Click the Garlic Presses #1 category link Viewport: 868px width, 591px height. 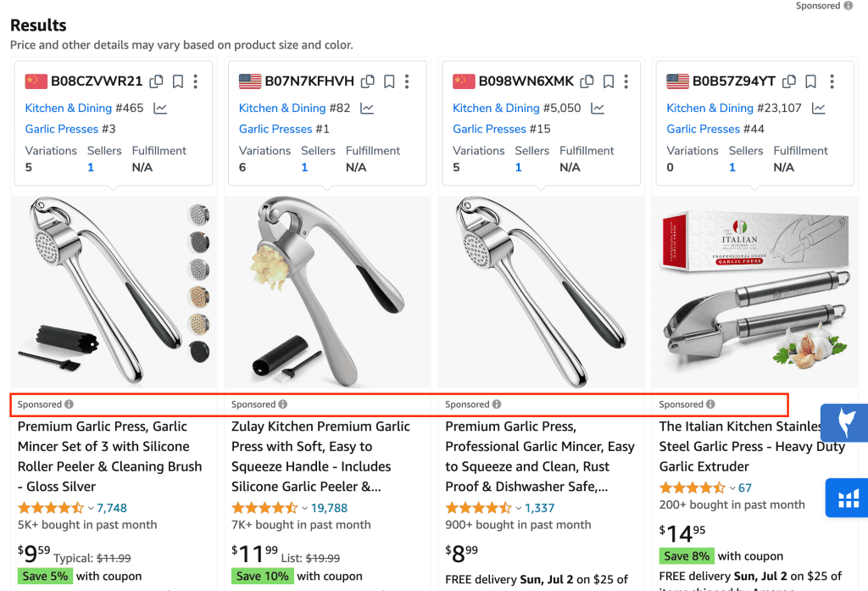(284, 129)
